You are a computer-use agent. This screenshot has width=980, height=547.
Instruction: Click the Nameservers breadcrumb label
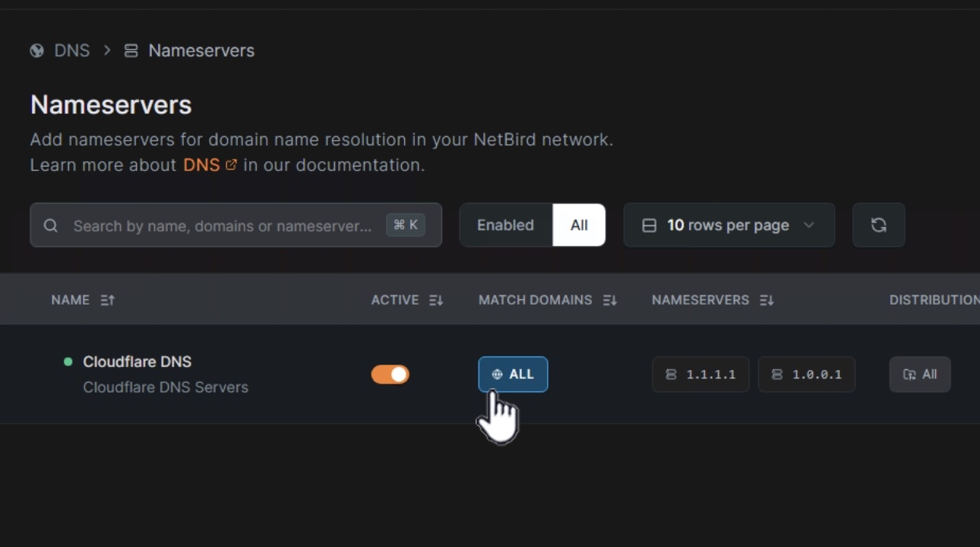201,51
